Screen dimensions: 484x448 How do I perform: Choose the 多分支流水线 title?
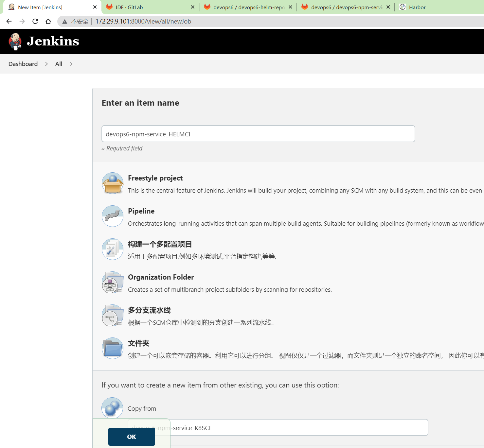click(x=149, y=310)
